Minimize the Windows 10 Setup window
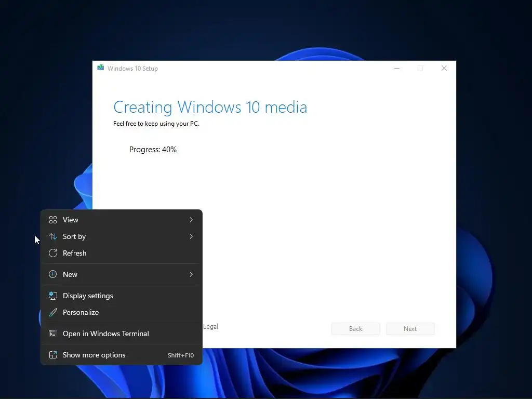 396,68
